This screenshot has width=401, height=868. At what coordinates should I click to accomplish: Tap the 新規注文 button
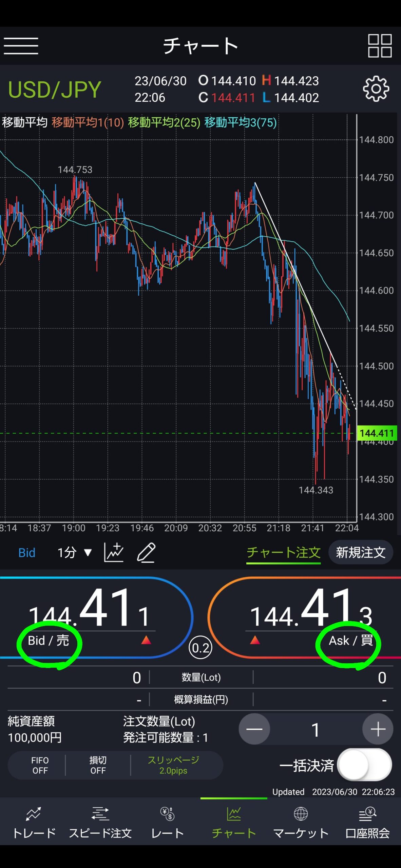click(361, 552)
